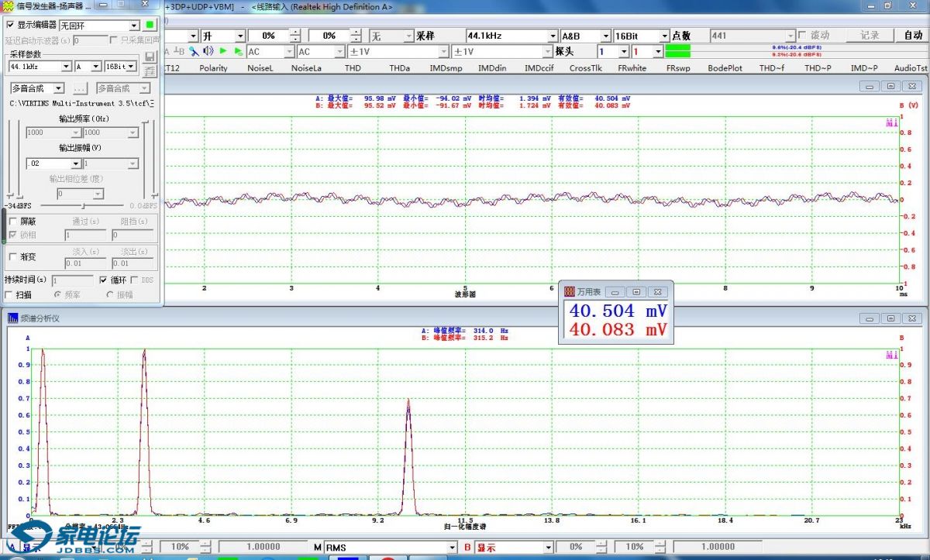Image resolution: width=930 pixels, height=560 pixels.
Task: Click the Auto (自动) button
Action: (913, 36)
